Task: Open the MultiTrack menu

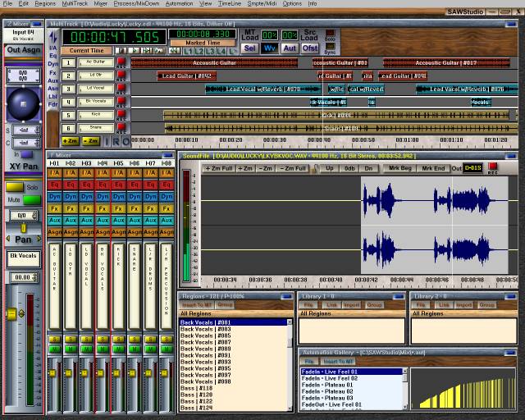Action: (75, 4)
